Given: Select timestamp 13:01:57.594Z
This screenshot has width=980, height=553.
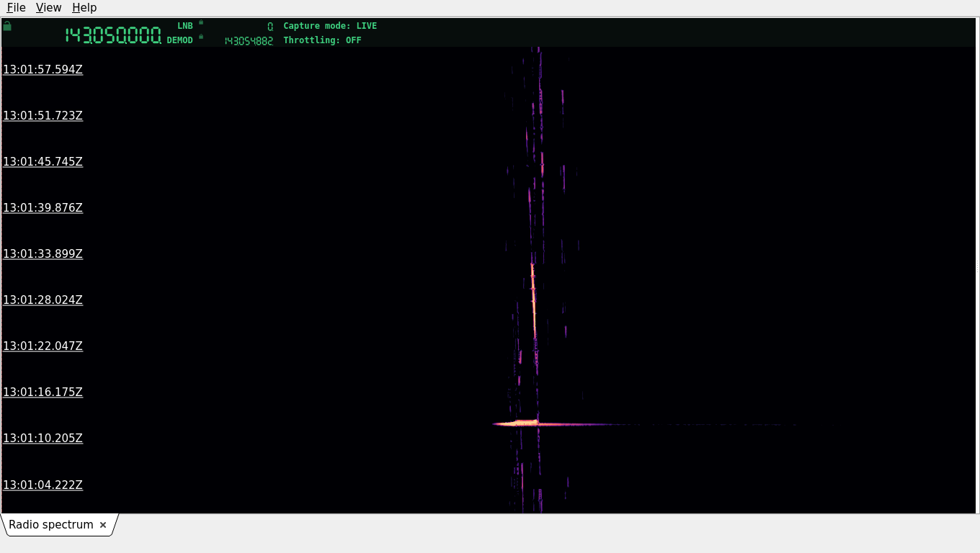Looking at the screenshot, I should pos(43,70).
